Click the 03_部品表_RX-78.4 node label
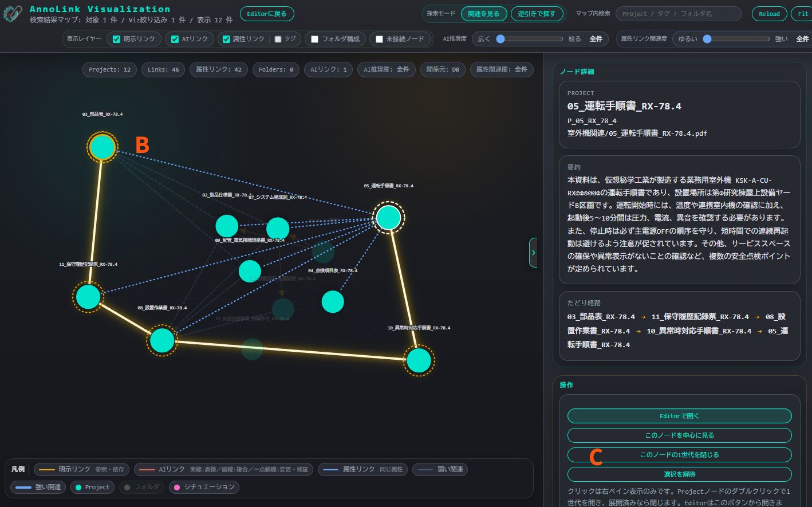This screenshot has width=812, height=507. click(103, 114)
